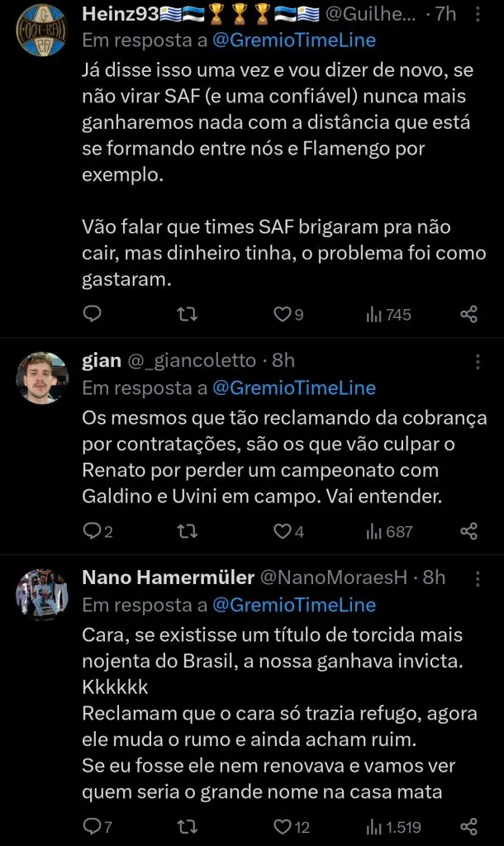504x846 pixels.
Task: Click the retweet icon on gian's reply
Action: [x=188, y=532]
